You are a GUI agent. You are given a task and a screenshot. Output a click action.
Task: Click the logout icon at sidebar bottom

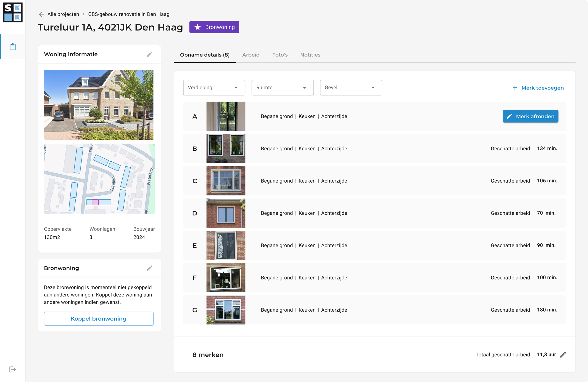click(x=13, y=369)
